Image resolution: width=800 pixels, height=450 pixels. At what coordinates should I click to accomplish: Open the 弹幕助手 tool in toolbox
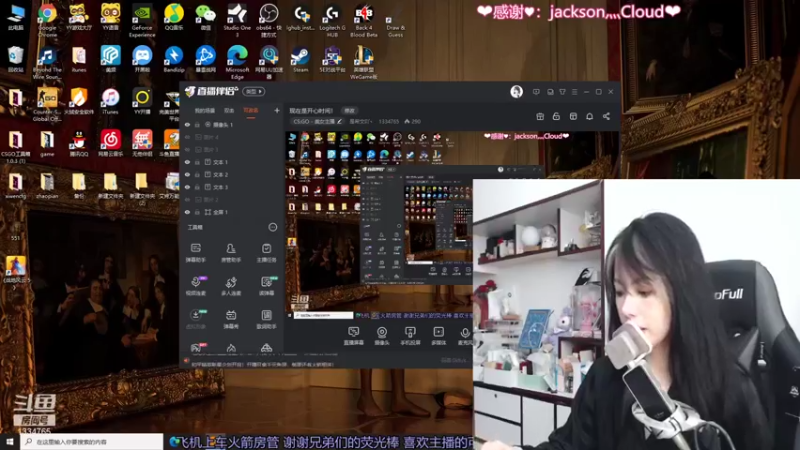pos(195,253)
